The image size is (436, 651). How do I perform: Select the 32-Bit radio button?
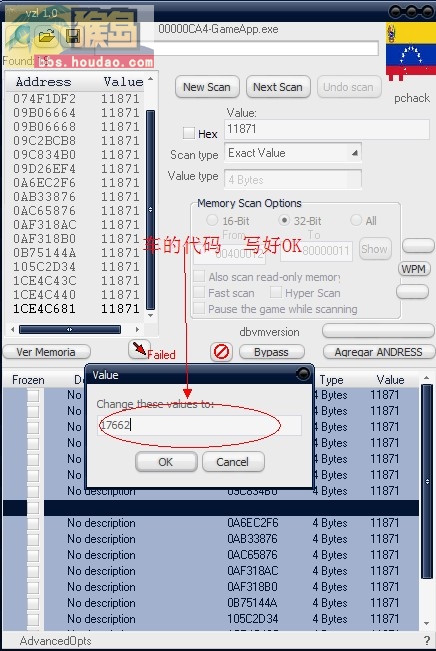click(x=284, y=220)
